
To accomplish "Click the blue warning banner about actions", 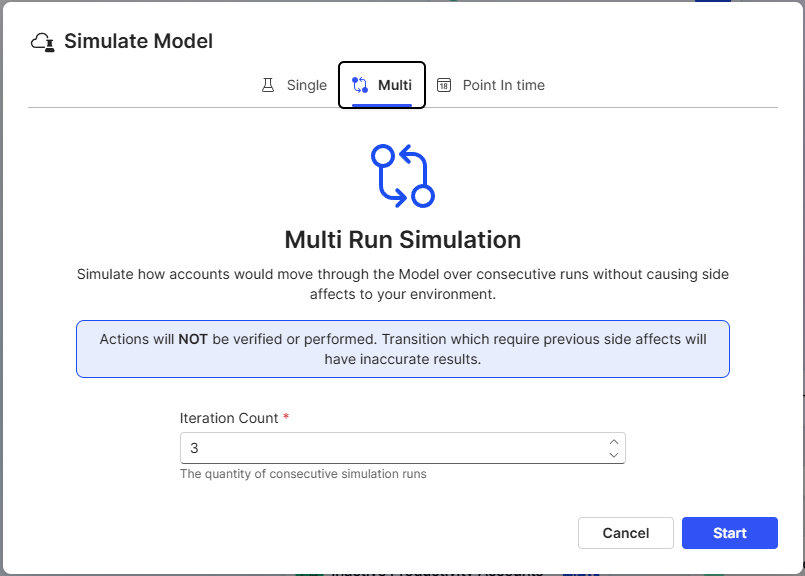I will click(x=402, y=349).
